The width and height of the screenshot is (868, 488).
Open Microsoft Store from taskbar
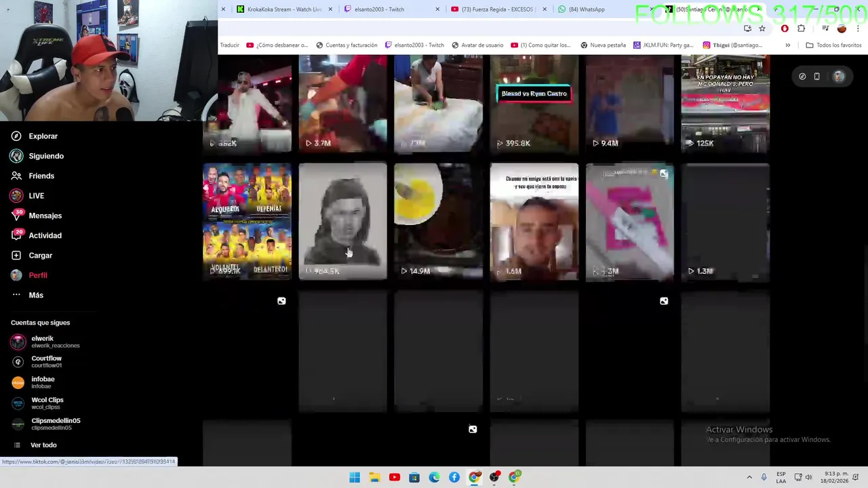tap(414, 478)
